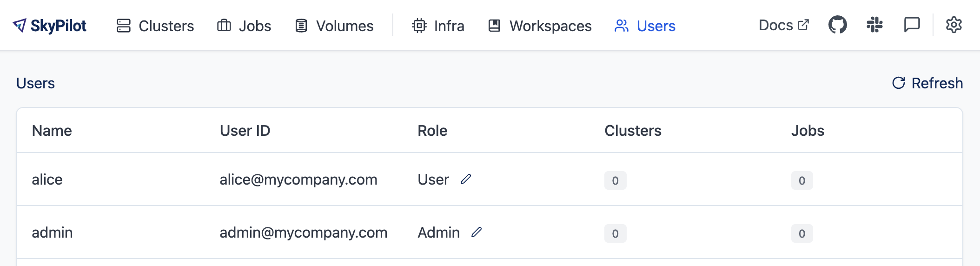Open the Docs external link
This screenshot has height=266, width=980.
[x=784, y=25]
